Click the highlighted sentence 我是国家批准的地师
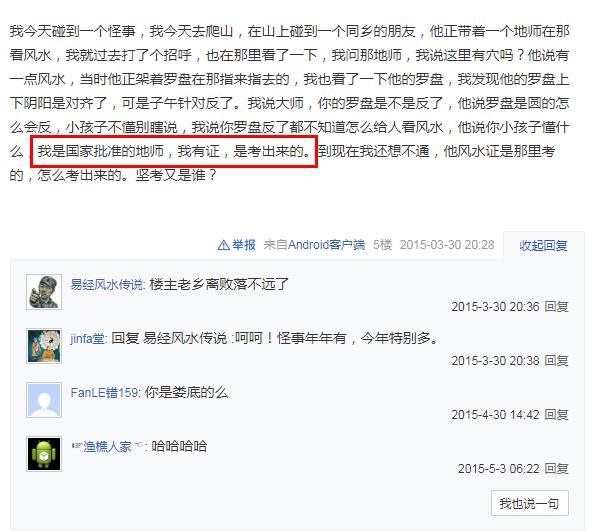Image resolution: width=597 pixels, height=531 pixels. point(101,151)
